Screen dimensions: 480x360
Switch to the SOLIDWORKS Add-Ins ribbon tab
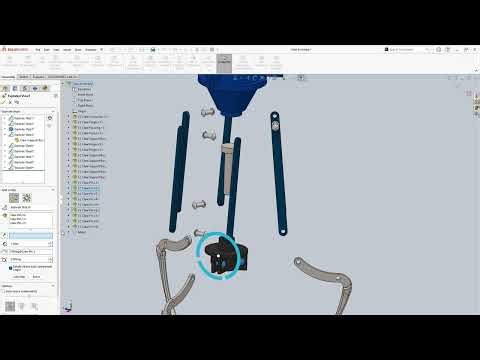(x=63, y=77)
